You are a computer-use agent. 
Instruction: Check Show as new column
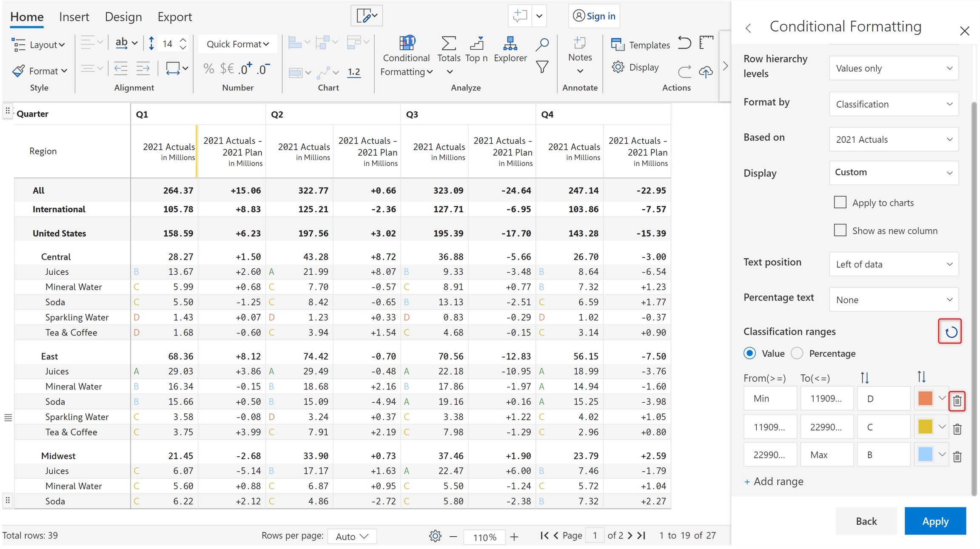(x=840, y=230)
